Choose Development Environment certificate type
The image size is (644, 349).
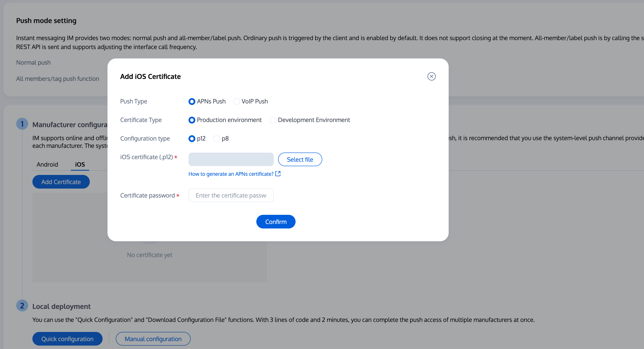click(273, 120)
